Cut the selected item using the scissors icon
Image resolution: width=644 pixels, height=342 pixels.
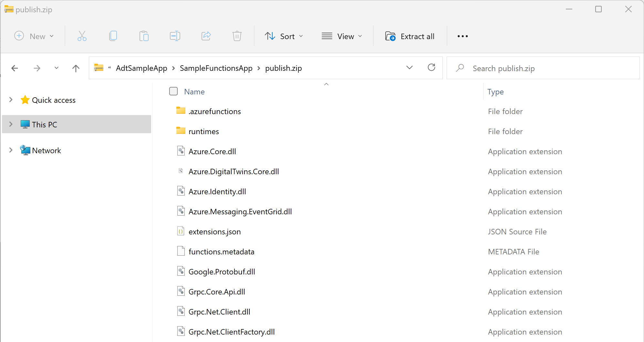coord(82,36)
